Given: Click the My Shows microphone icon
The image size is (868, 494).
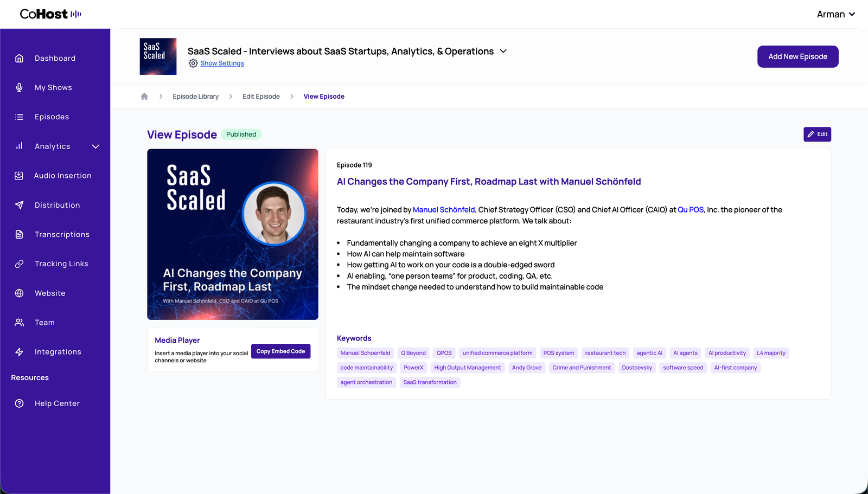Looking at the screenshot, I should pyautogui.click(x=19, y=87).
